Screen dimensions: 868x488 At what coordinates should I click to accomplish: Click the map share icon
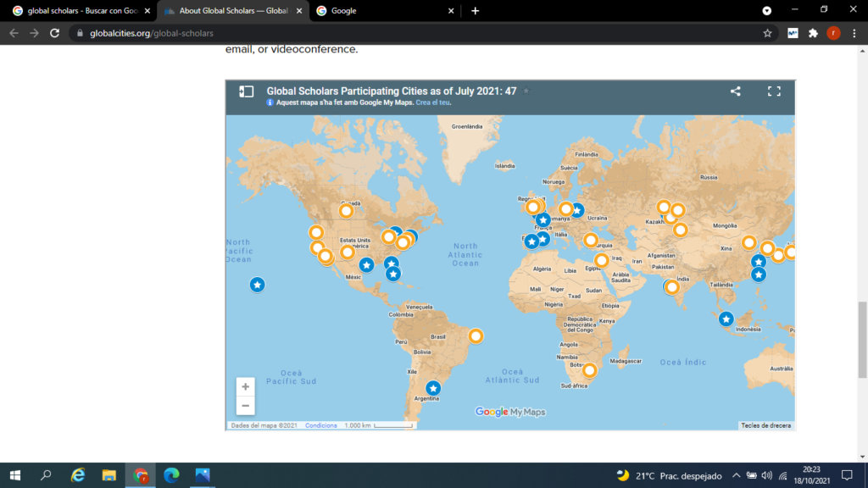736,91
